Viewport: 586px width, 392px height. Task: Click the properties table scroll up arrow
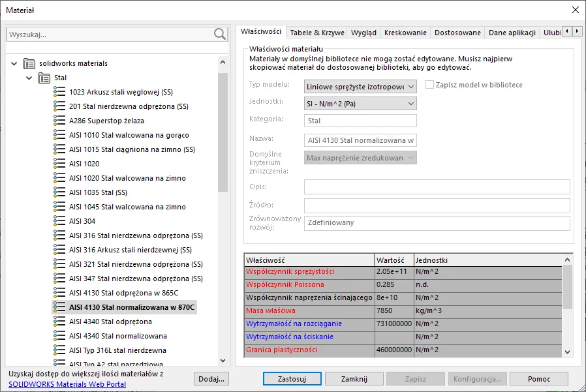pos(567,260)
